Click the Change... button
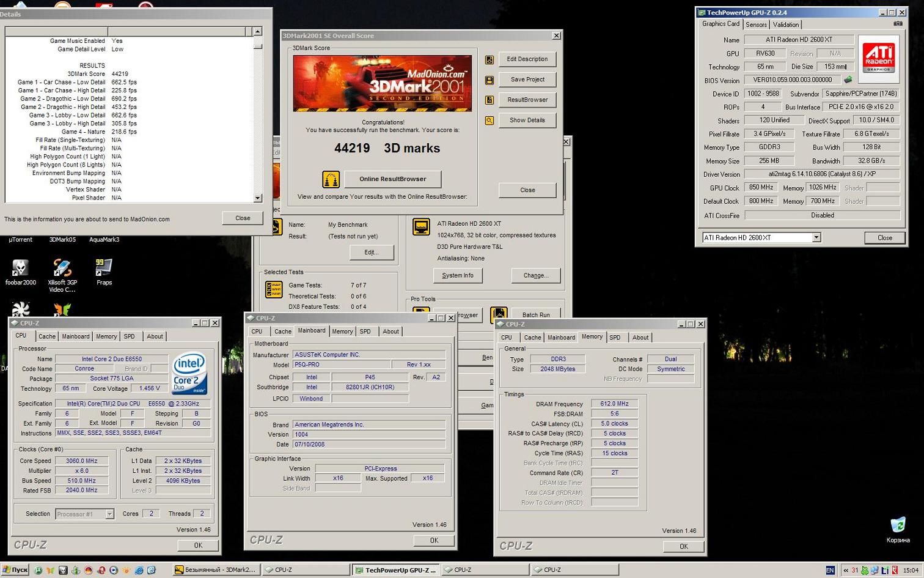 [x=536, y=276]
